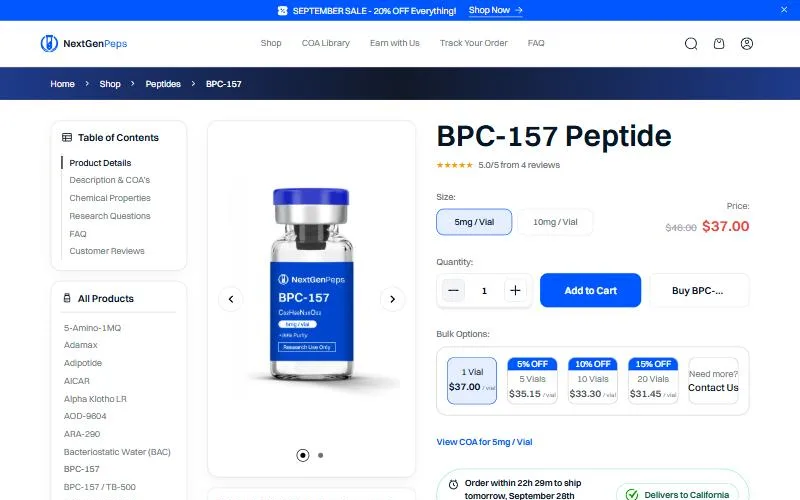Go to Peptides in the breadcrumb

point(163,84)
